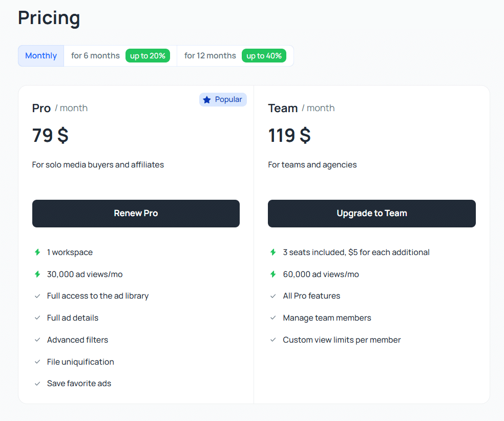Click 'For teams and agencies' description
This screenshot has height=421, width=504.
click(312, 165)
